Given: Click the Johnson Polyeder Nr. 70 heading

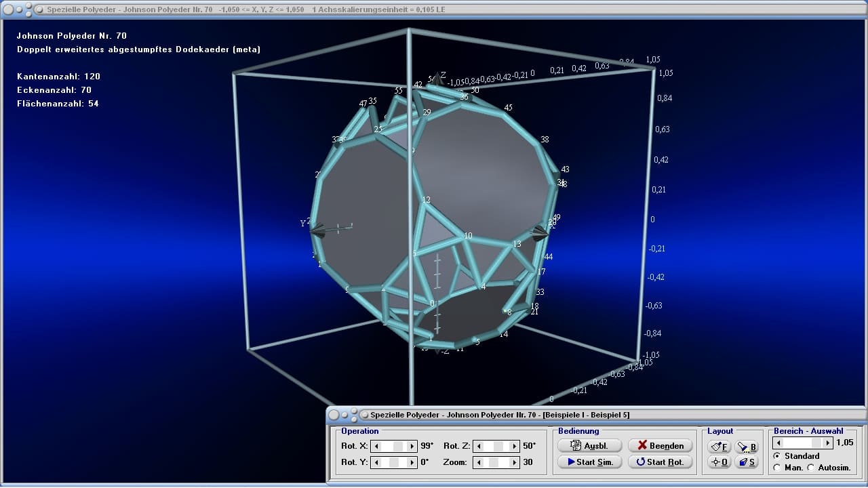Looking at the screenshot, I should coord(71,36).
